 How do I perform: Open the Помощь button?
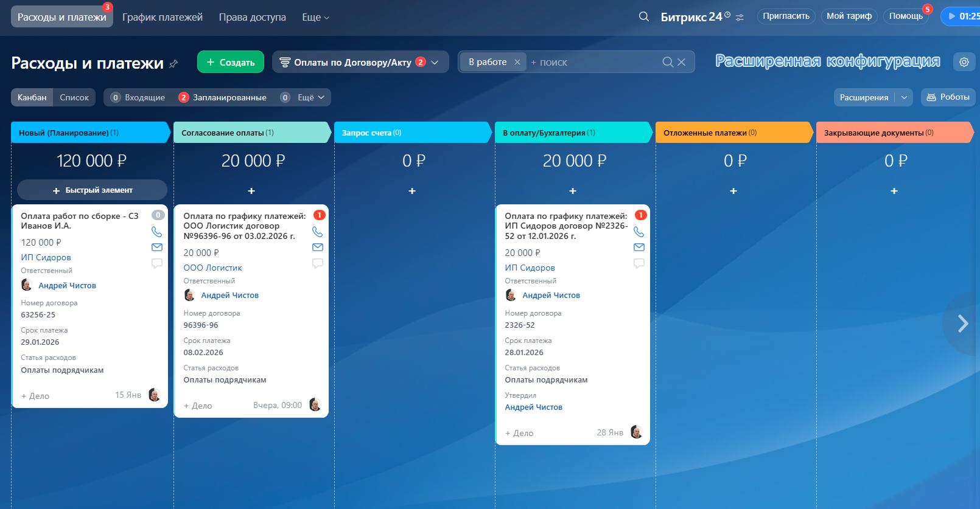(x=906, y=16)
